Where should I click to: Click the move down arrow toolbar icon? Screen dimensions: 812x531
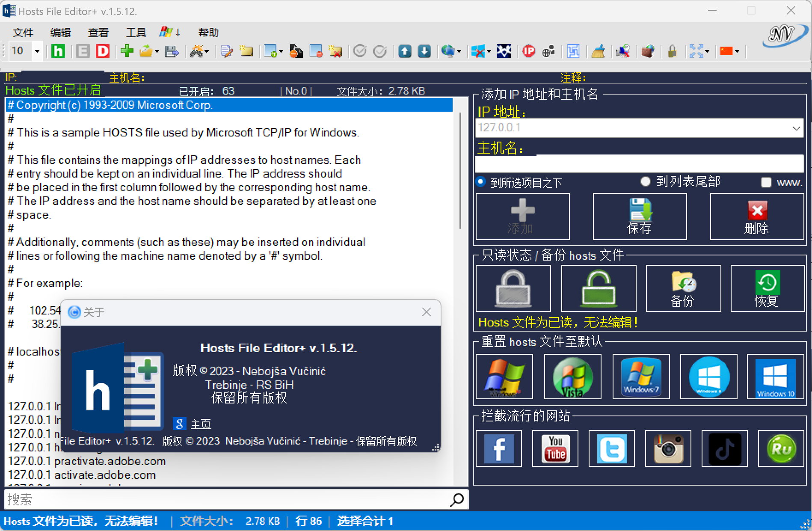(424, 51)
